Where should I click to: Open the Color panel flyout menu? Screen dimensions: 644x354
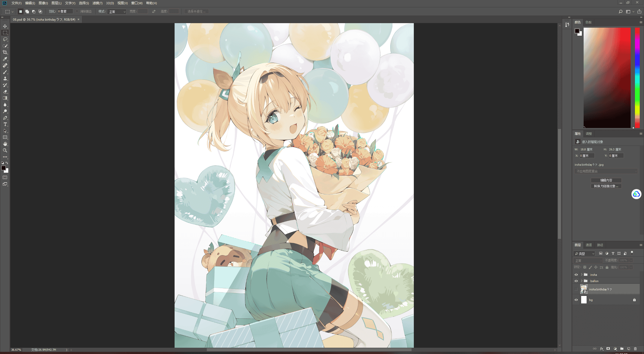(641, 22)
